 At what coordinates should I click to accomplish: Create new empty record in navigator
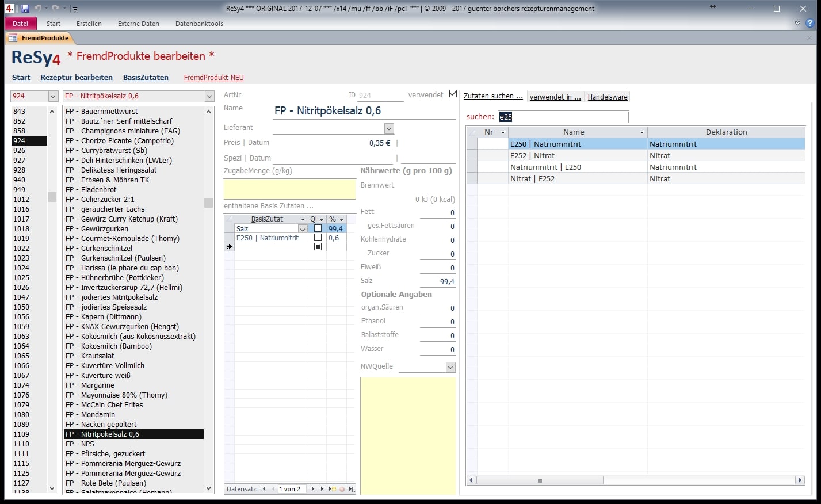pyautogui.click(x=332, y=489)
